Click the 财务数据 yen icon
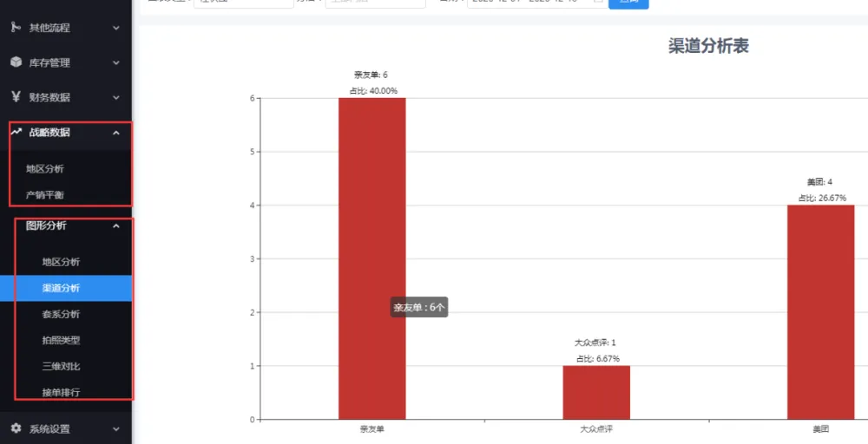This screenshot has height=444, width=868. 16,97
